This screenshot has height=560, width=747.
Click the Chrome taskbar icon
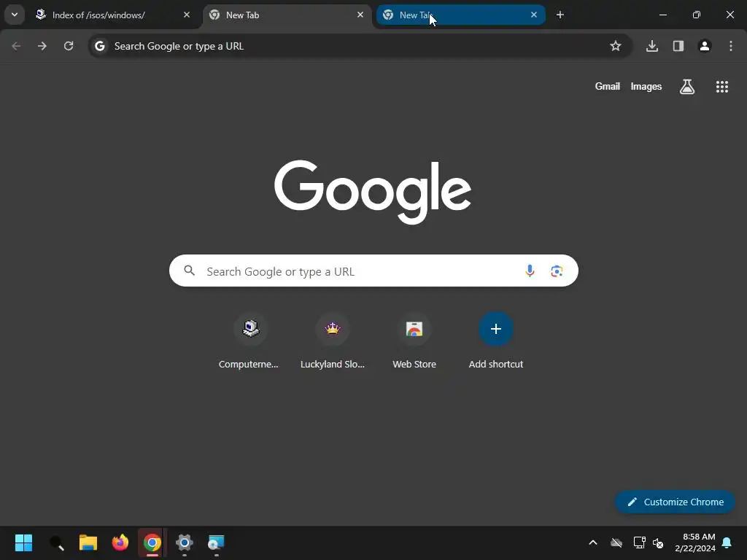152,542
